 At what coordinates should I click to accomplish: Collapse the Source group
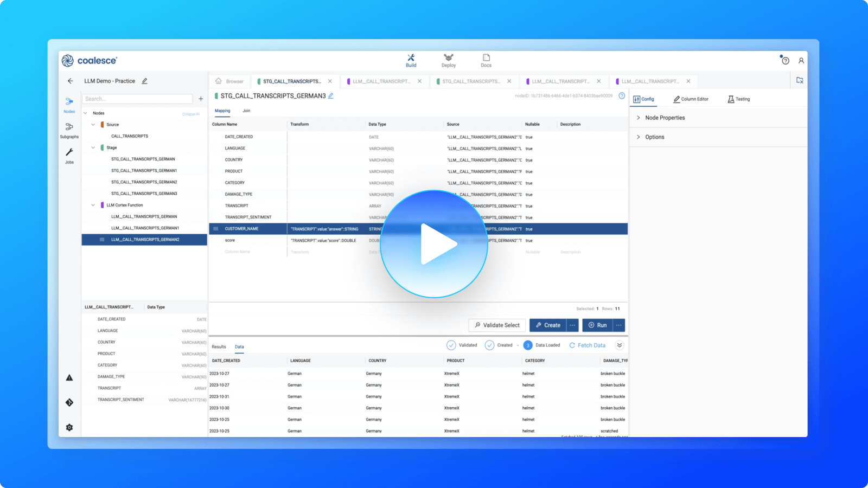coord(93,125)
